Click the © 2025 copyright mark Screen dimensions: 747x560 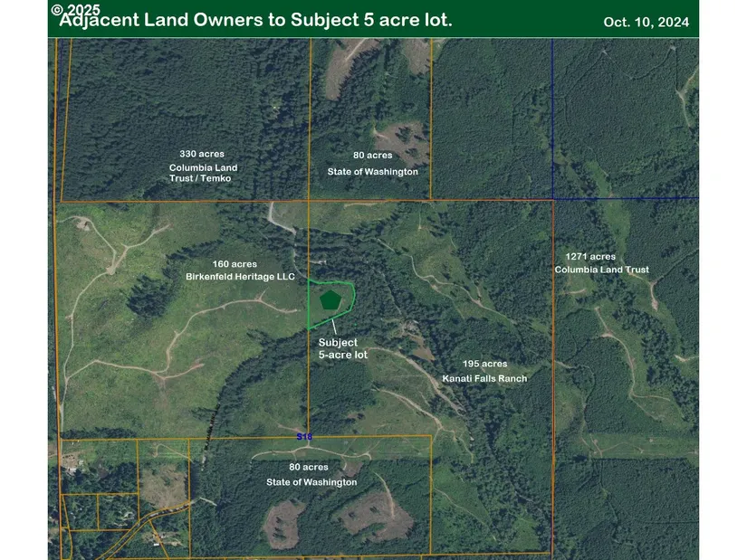(76, 10)
